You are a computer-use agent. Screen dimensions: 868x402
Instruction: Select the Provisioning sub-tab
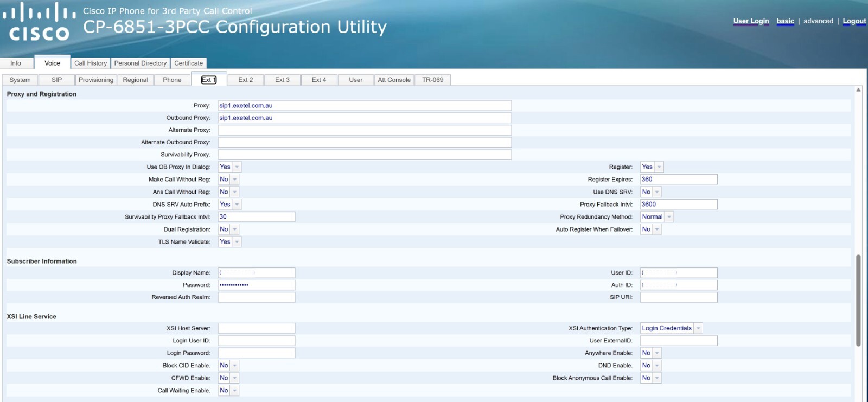pyautogui.click(x=96, y=80)
